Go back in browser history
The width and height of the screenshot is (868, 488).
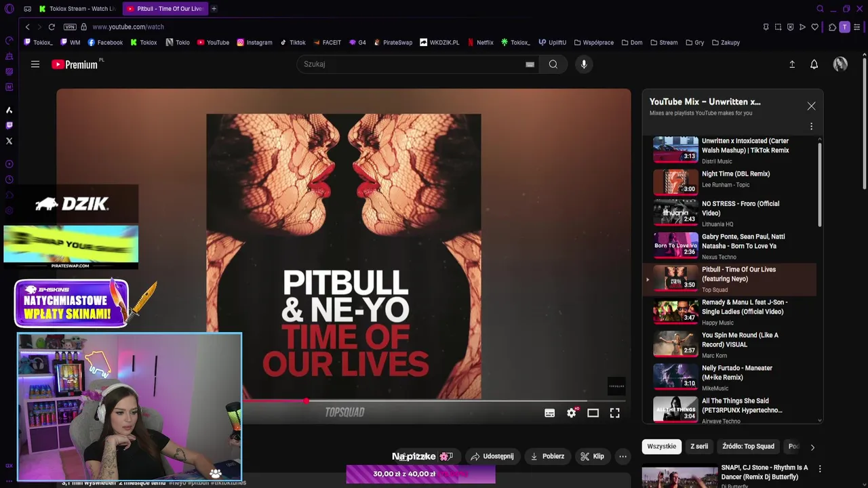pos(27,27)
